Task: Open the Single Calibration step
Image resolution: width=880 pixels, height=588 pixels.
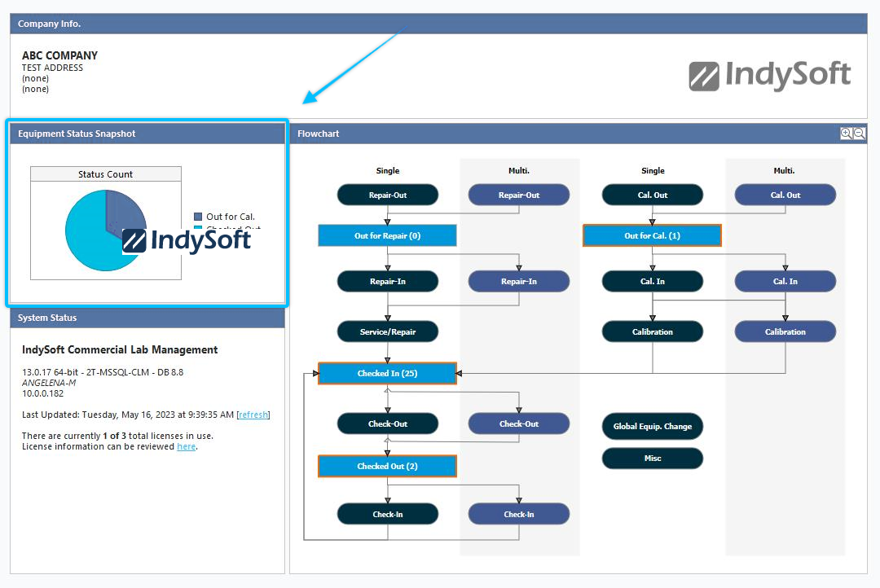Action: click(x=653, y=331)
